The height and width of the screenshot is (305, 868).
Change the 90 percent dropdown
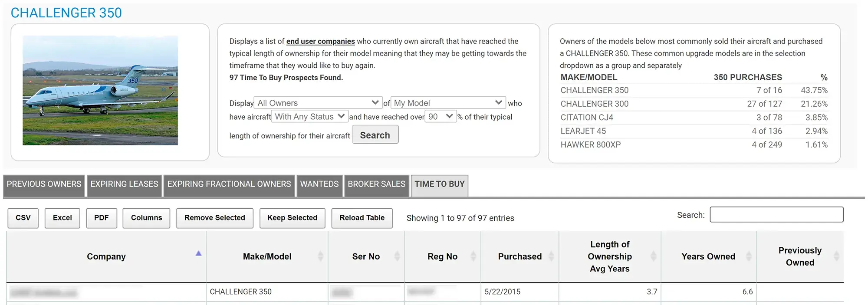pyautogui.click(x=440, y=117)
